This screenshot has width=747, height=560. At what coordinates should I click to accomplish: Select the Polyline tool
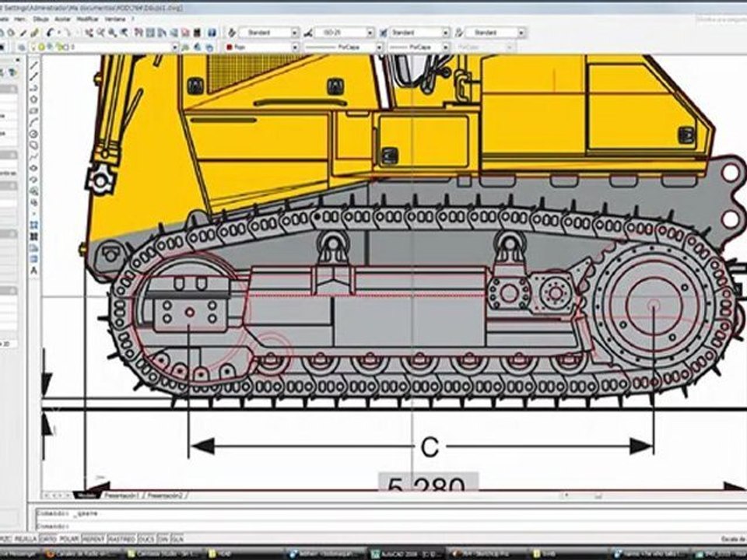[33, 88]
